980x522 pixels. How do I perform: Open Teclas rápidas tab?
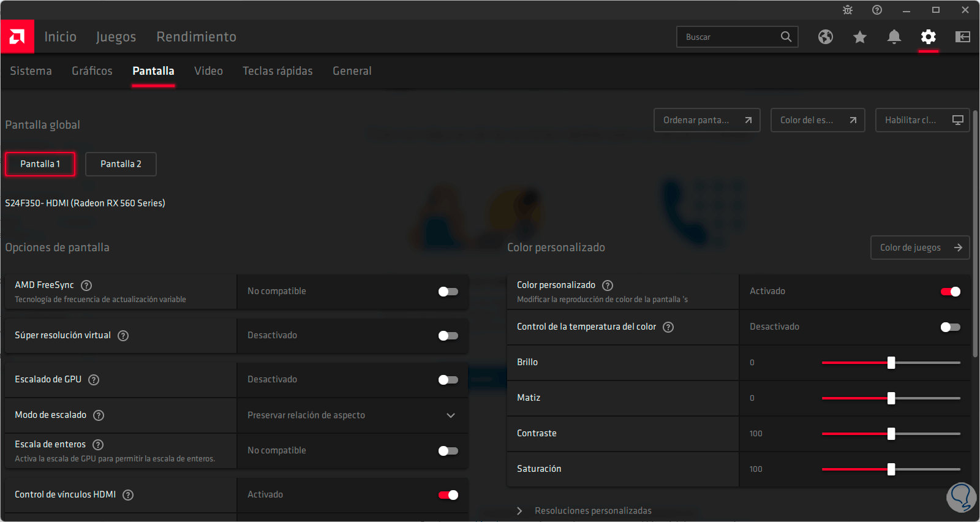point(277,71)
